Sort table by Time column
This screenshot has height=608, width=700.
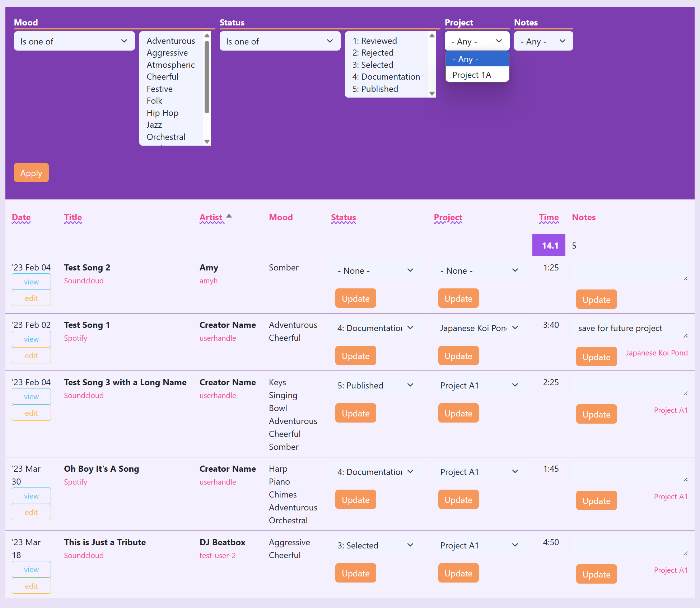tap(549, 217)
